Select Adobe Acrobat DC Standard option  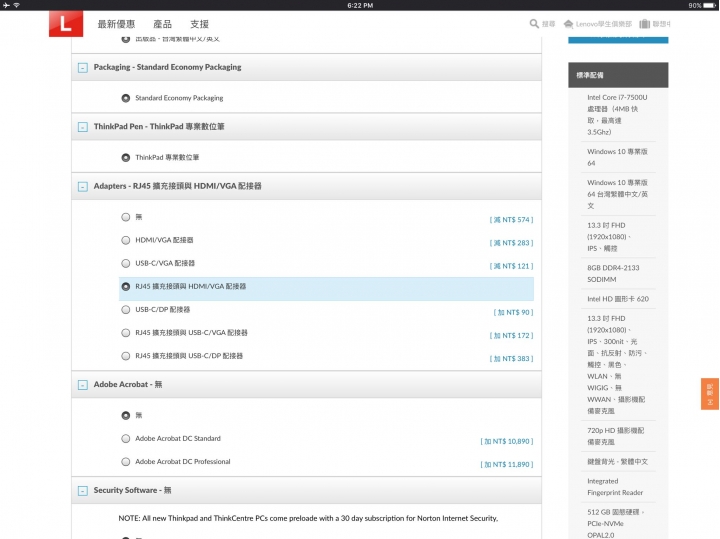[125, 438]
